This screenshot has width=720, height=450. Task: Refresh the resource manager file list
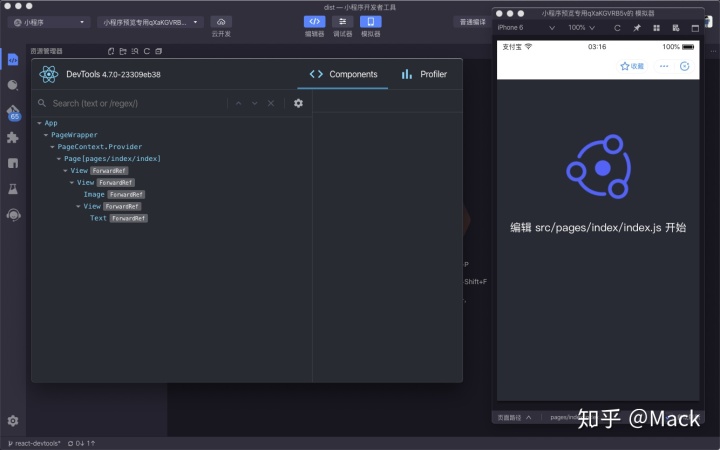click(146, 51)
